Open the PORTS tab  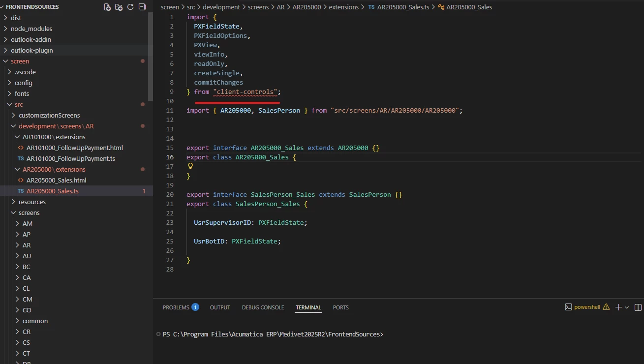[340, 307]
